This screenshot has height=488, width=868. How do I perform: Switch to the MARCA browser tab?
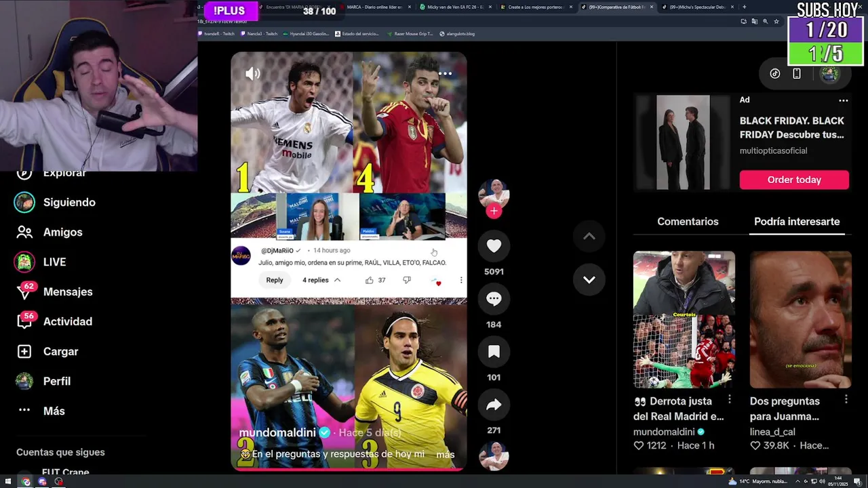point(374,7)
